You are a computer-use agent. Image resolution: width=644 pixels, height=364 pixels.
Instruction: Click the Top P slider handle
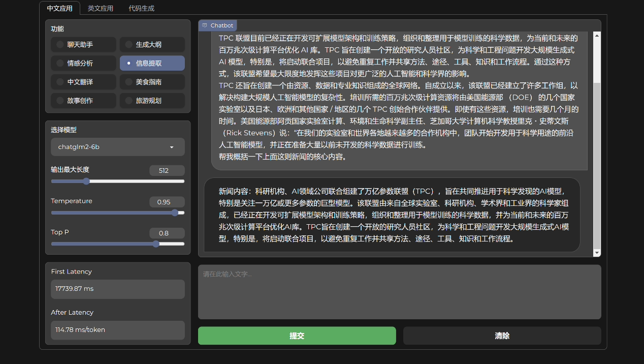[156, 244]
